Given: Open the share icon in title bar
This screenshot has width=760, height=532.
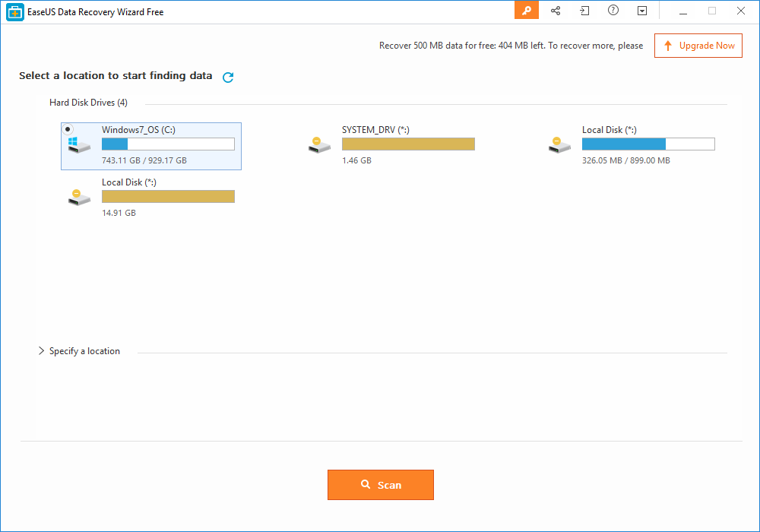Looking at the screenshot, I should [556, 11].
